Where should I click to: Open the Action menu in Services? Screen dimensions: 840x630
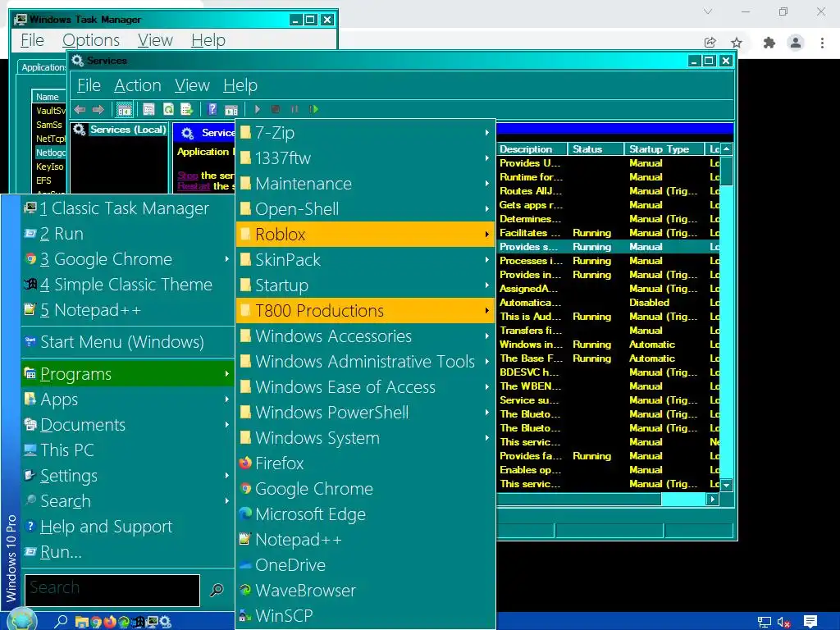[138, 85]
